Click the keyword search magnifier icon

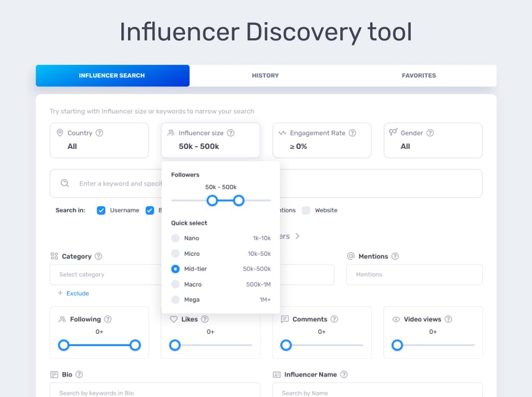[x=65, y=183]
